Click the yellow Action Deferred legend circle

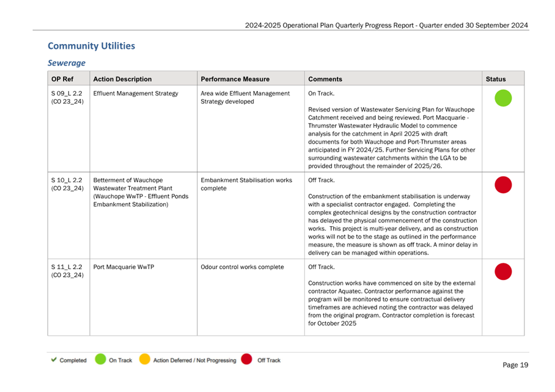pyautogui.click(x=145, y=359)
